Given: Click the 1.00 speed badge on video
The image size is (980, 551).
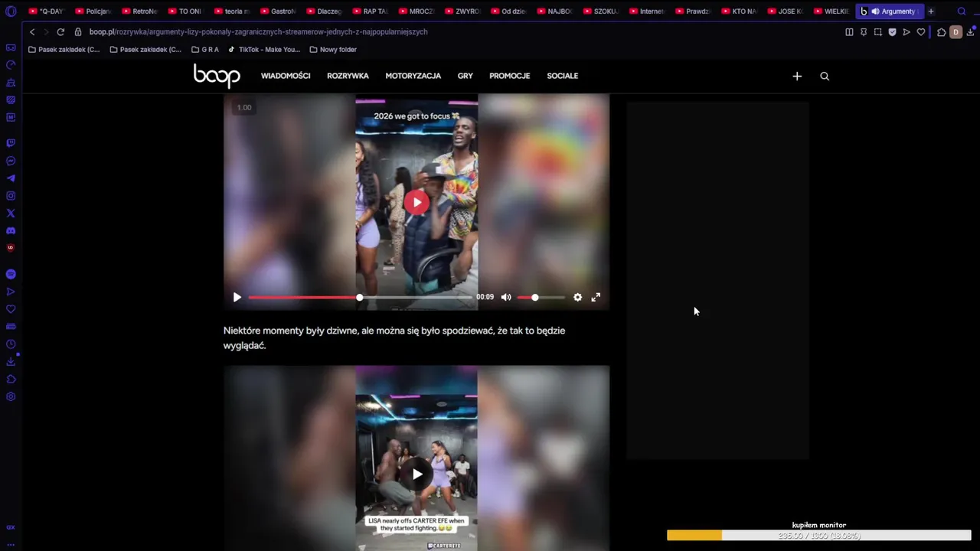Looking at the screenshot, I should coord(244,108).
